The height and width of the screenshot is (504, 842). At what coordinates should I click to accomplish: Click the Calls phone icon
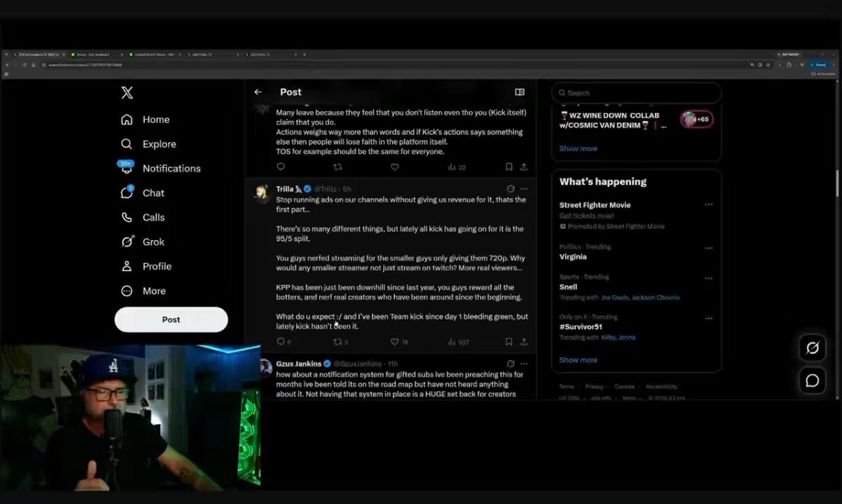(126, 218)
